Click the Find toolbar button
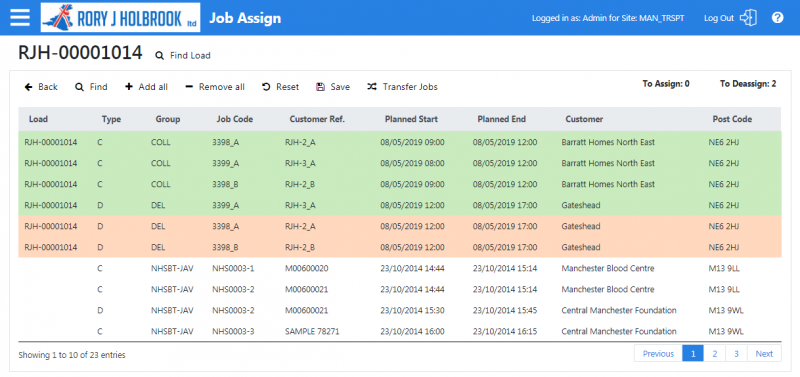Screen dimensions: 800x377 pyautogui.click(x=91, y=87)
